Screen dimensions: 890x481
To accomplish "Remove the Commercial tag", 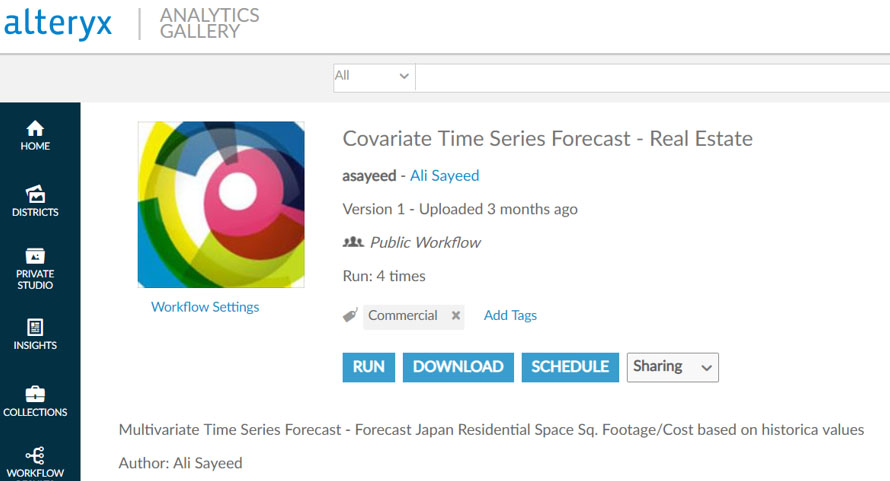I will click(x=456, y=315).
